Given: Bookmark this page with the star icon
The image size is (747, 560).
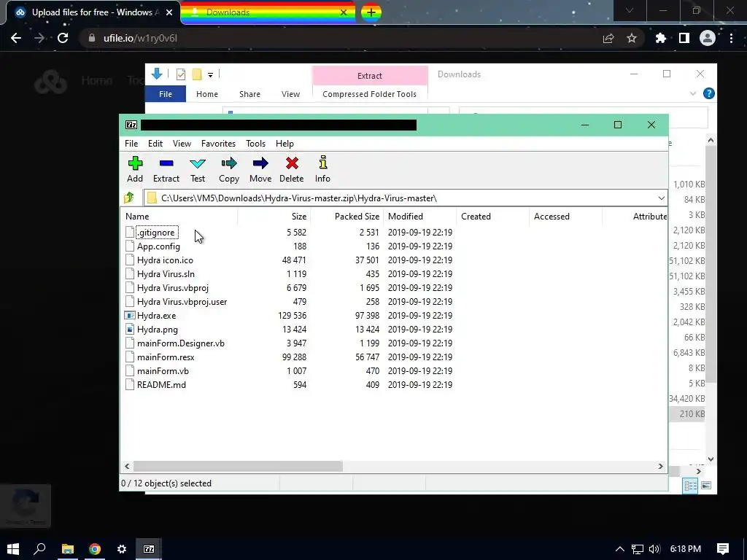Looking at the screenshot, I should pyautogui.click(x=632, y=38).
